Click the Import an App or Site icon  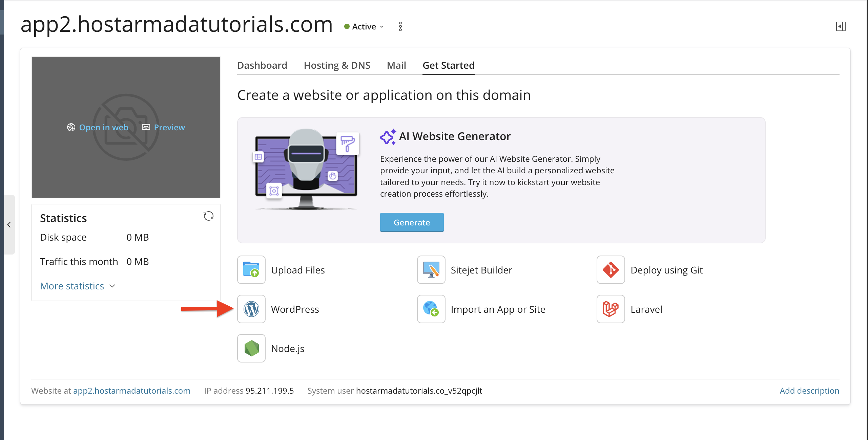point(431,309)
